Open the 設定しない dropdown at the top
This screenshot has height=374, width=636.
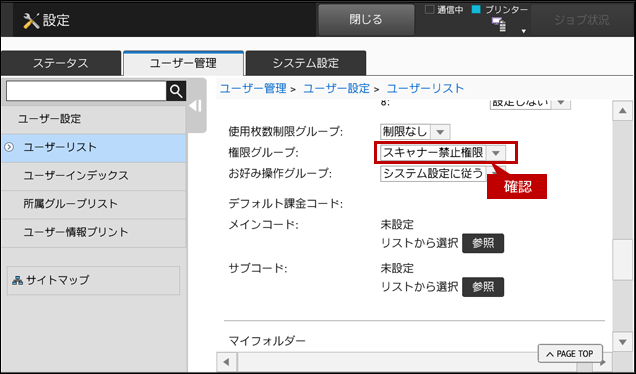coord(531,103)
